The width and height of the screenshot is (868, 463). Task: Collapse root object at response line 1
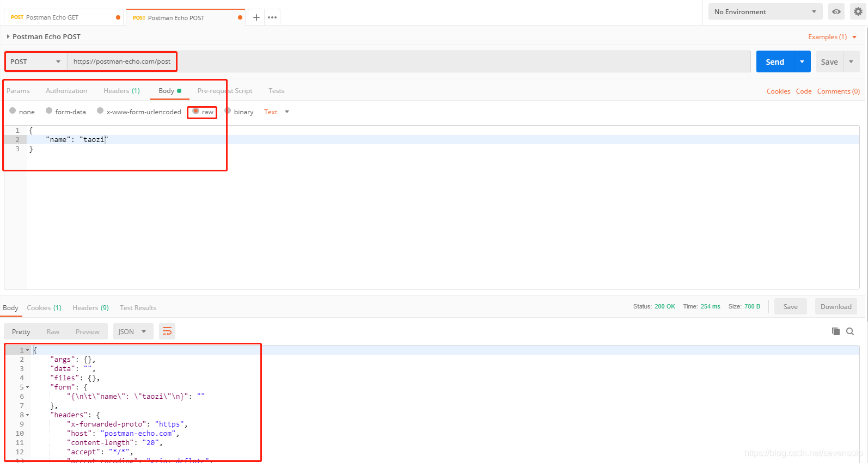coord(27,350)
